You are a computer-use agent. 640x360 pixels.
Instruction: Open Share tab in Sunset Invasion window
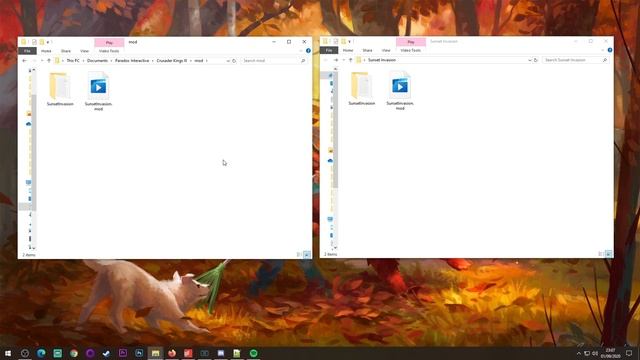(367, 51)
